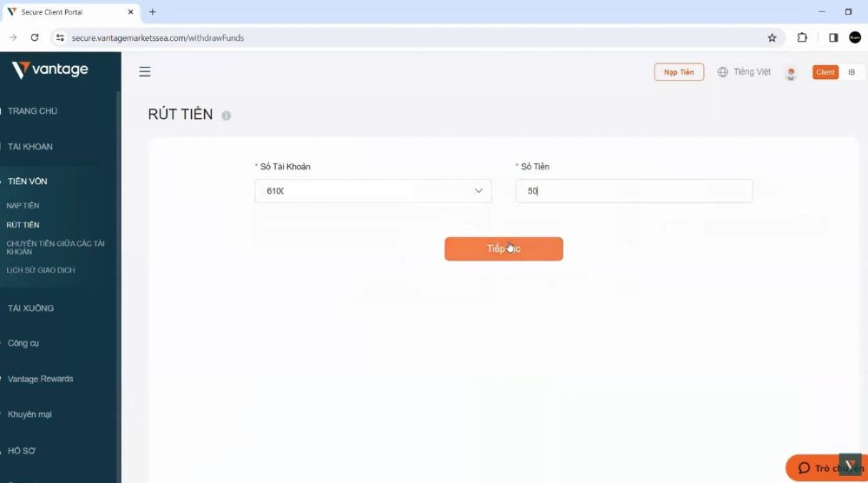
Task: Open NẠP TIỀN in sidebar
Action: click(23, 206)
